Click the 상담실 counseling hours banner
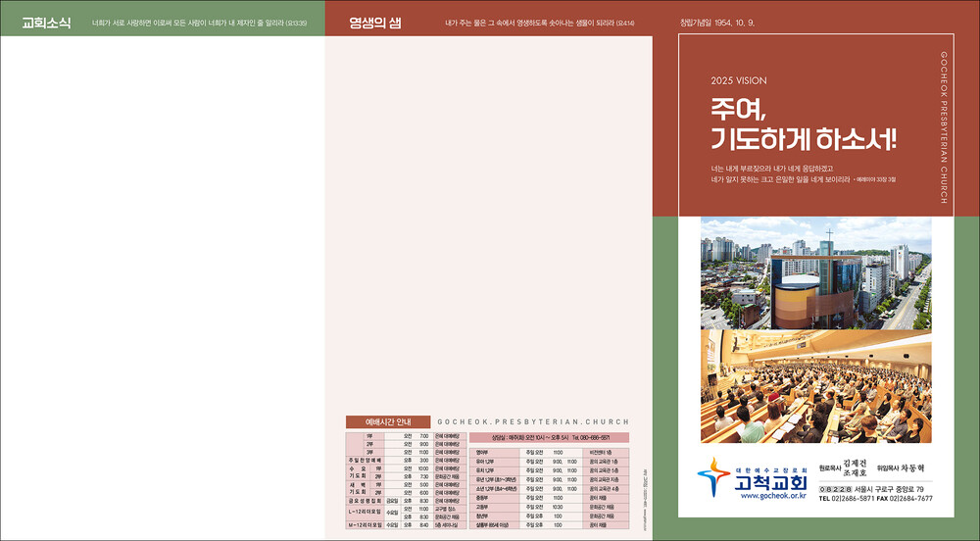 point(549,437)
